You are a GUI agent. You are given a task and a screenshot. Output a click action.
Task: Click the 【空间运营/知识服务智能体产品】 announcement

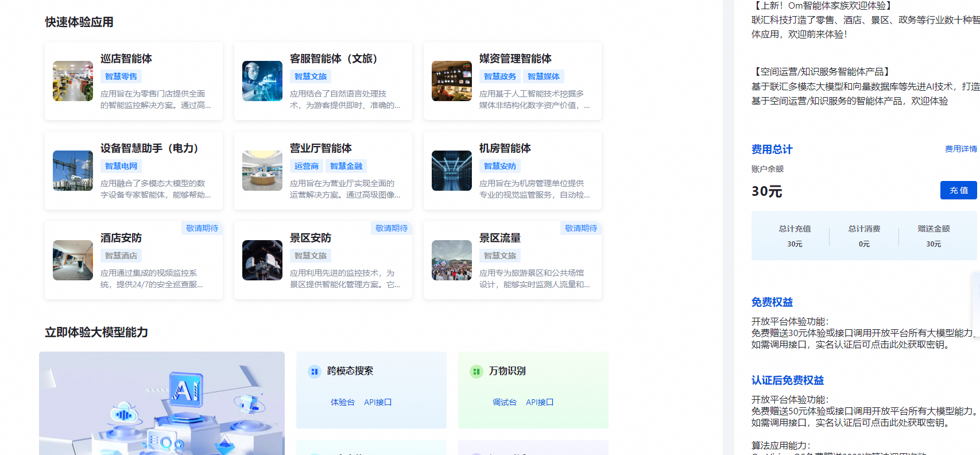822,72
